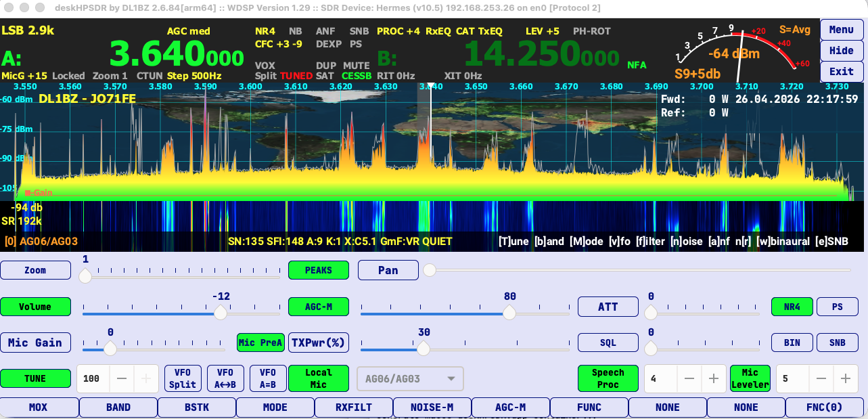Open the RXFILT filter menu
Image resolution: width=868 pixels, height=419 pixels.
[353, 407]
